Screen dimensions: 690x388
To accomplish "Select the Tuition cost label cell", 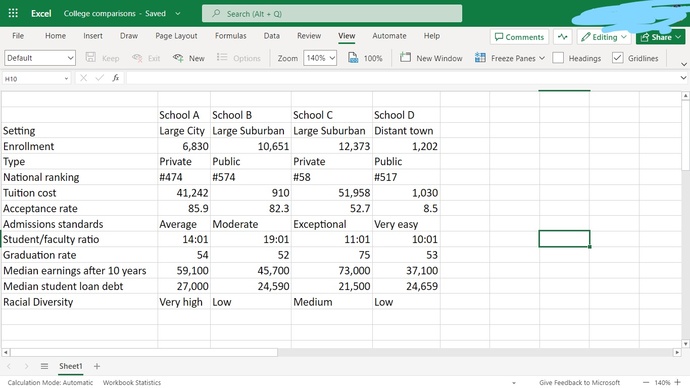I will pyautogui.click(x=80, y=193).
